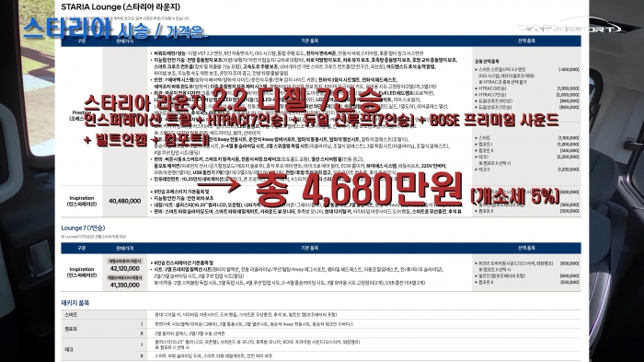Click the 패키지 품목 section heading
The image size is (644, 362).
[75, 303]
